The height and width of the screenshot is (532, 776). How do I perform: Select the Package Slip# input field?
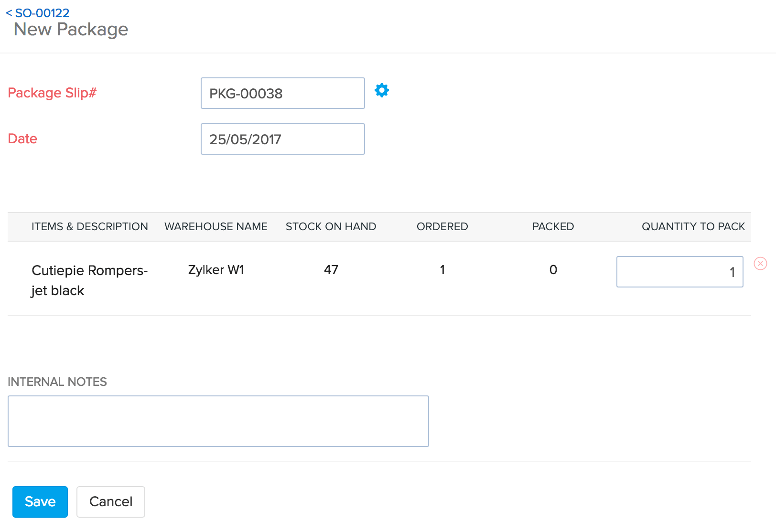[x=282, y=93]
